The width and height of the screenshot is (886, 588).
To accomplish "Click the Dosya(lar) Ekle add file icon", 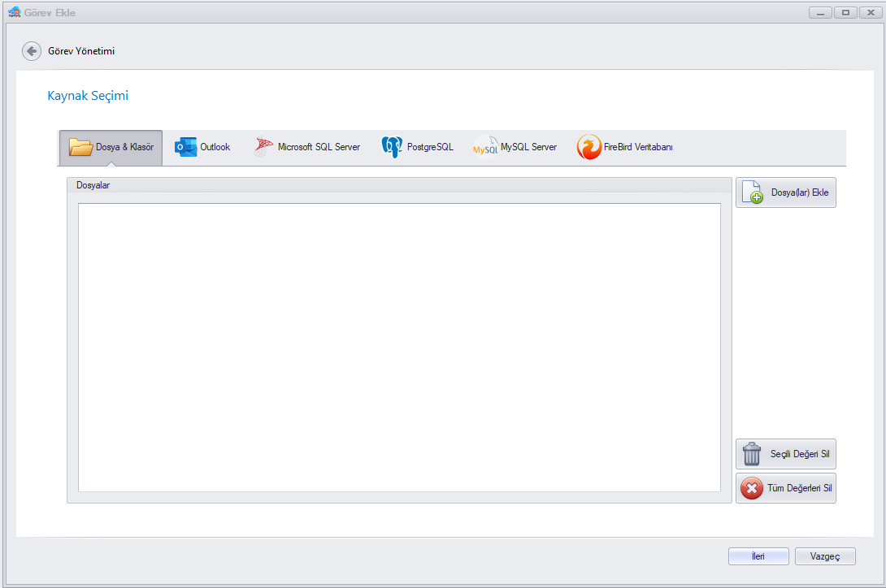I will [753, 193].
